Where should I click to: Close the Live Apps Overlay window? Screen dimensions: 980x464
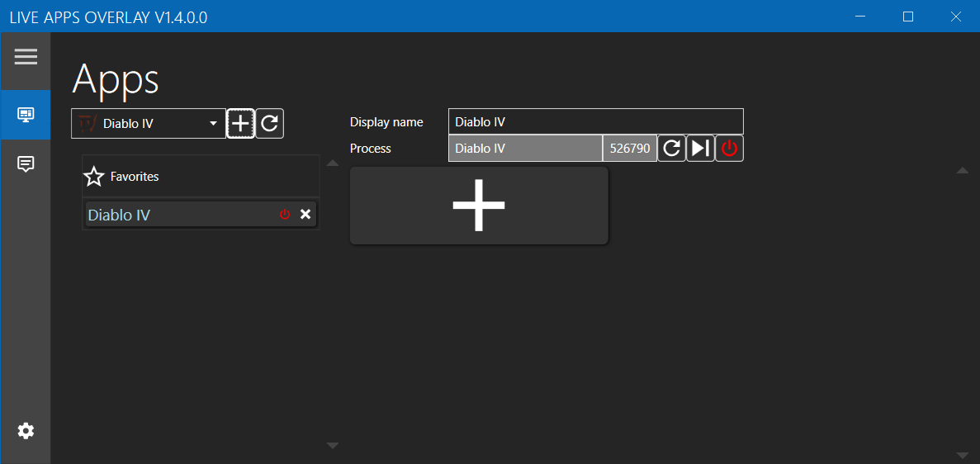click(x=955, y=17)
